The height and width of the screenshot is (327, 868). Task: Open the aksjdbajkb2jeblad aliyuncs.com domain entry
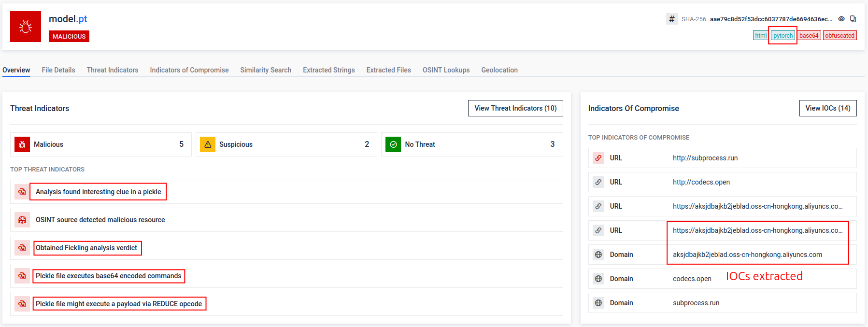pyautogui.click(x=747, y=255)
